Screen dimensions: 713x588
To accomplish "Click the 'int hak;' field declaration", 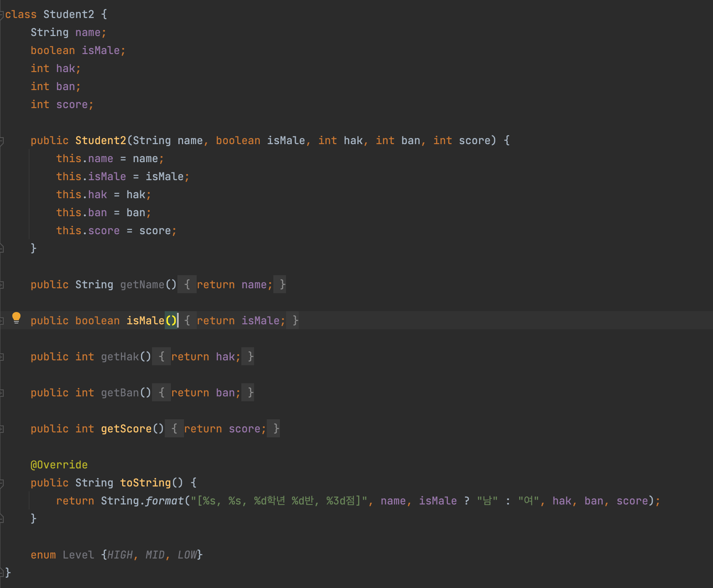I will (x=56, y=68).
